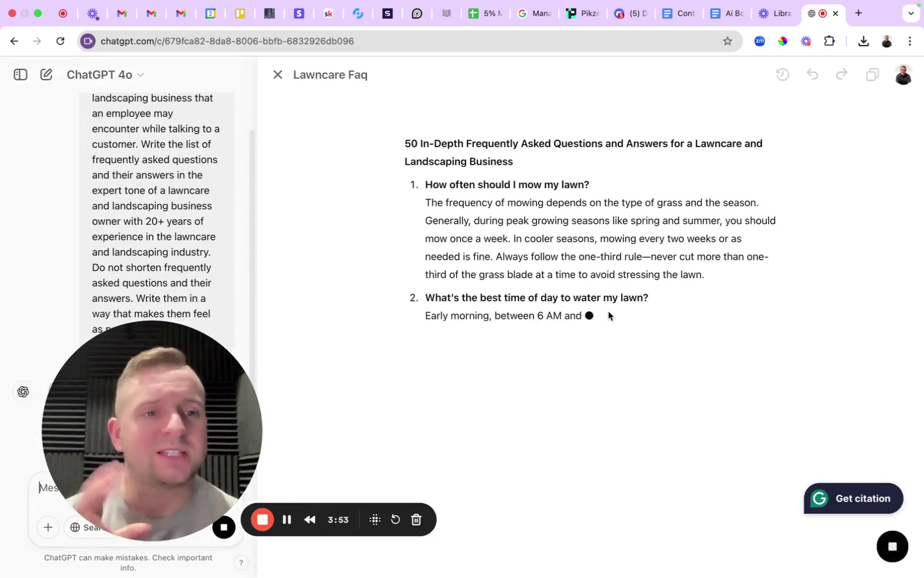This screenshot has height=578, width=924.
Task: Stop generation with canvas bottom-right stop button
Action: coord(892,546)
